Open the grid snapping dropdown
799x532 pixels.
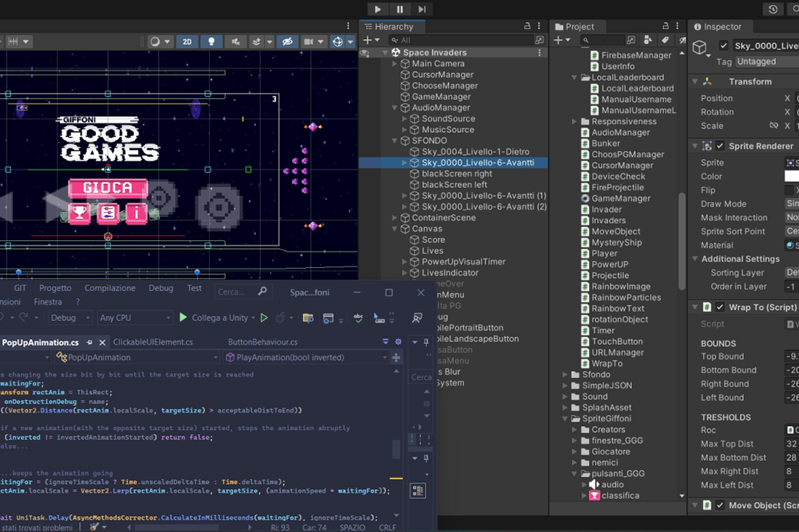[x=18, y=42]
